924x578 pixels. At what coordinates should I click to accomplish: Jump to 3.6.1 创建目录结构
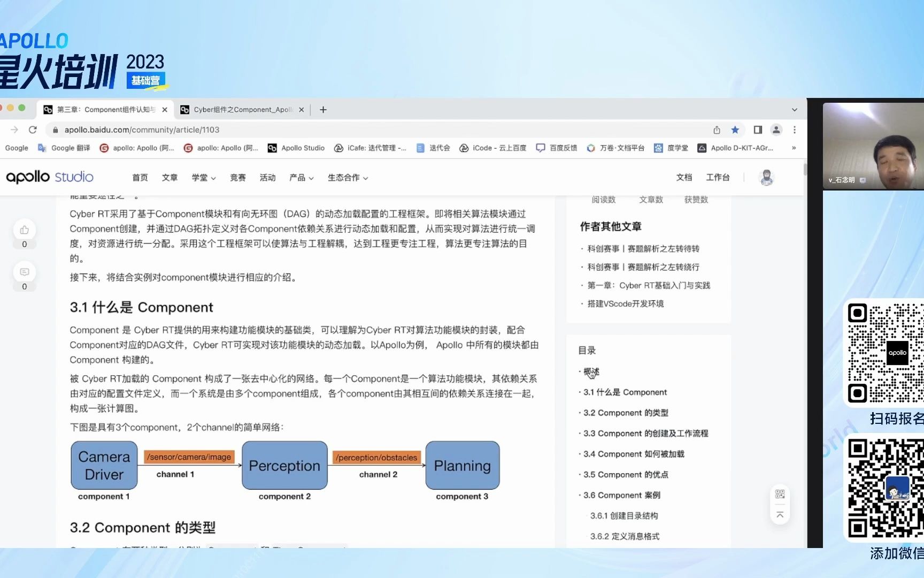pos(624,516)
